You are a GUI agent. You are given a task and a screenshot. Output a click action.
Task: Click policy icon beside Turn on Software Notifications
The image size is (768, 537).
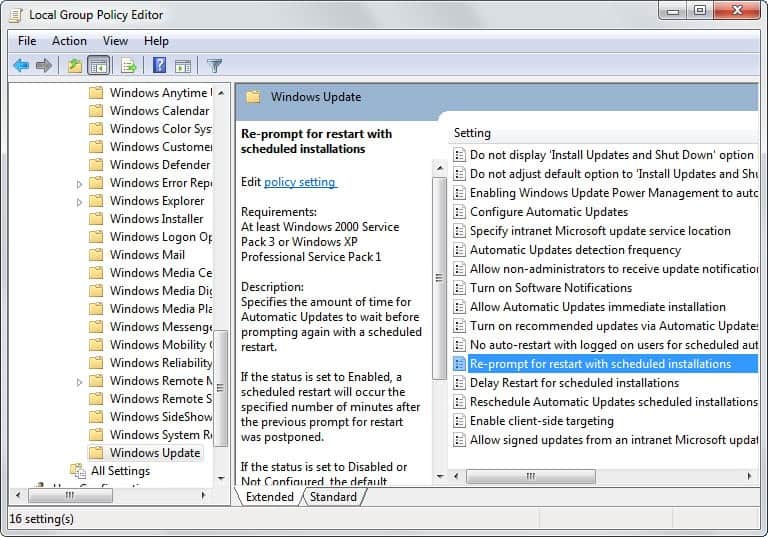[x=459, y=288]
